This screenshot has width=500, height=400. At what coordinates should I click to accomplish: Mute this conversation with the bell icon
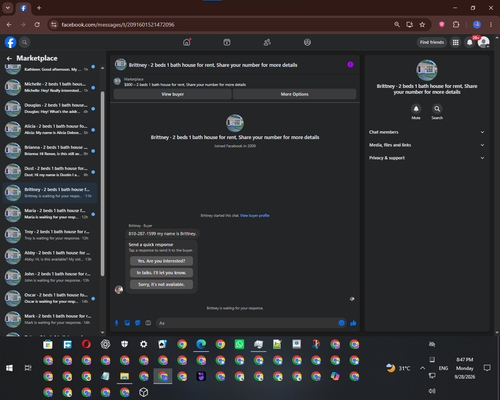click(x=416, y=109)
